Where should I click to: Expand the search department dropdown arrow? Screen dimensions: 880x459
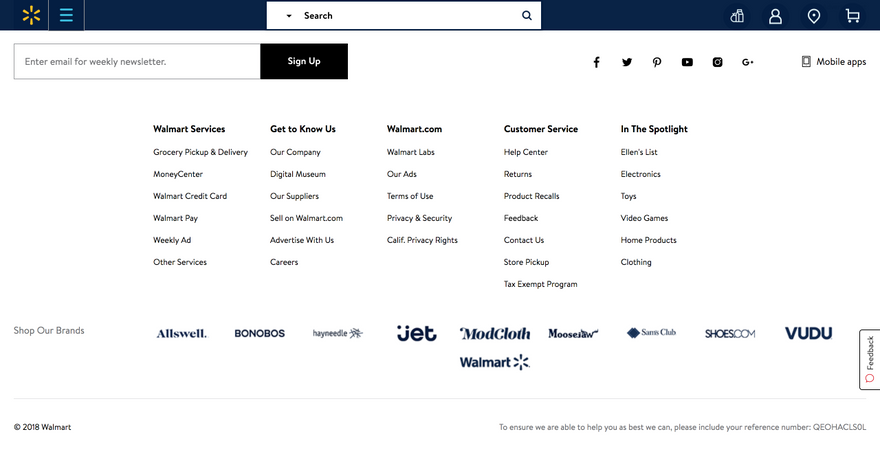(289, 16)
